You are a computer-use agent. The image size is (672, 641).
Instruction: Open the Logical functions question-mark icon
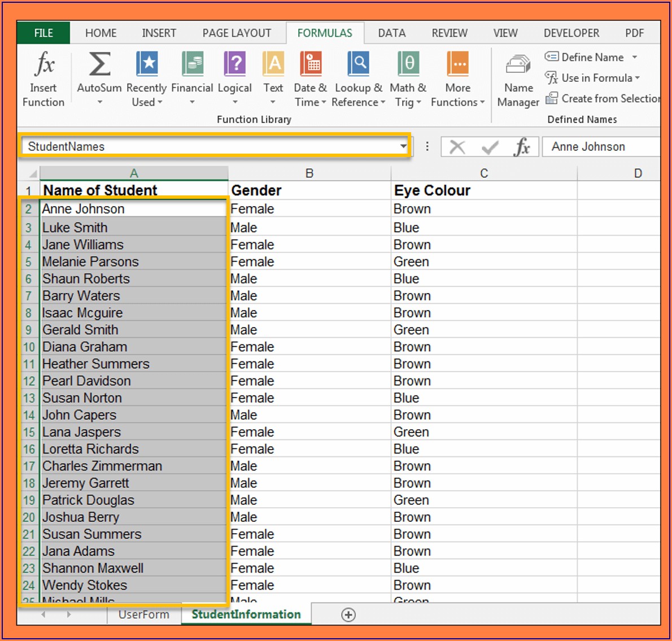pyautogui.click(x=234, y=63)
